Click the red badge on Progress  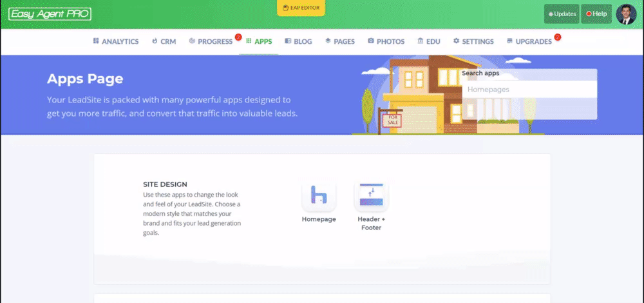[x=238, y=37]
